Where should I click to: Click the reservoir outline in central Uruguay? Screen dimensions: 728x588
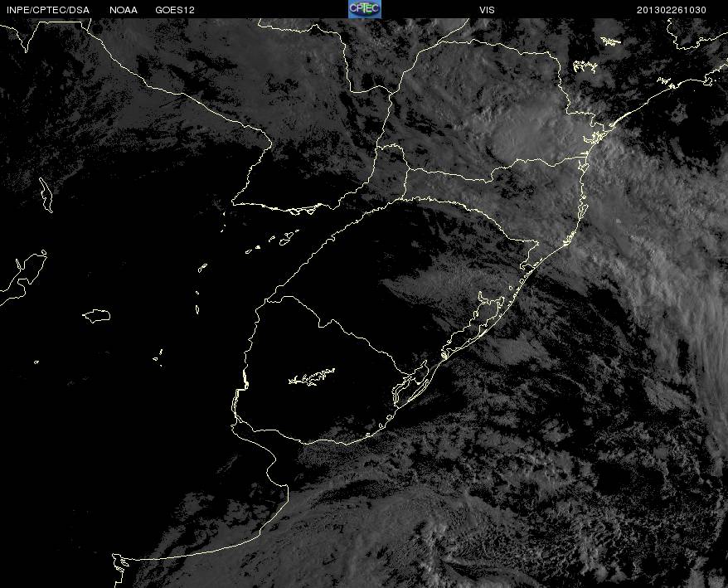point(312,377)
